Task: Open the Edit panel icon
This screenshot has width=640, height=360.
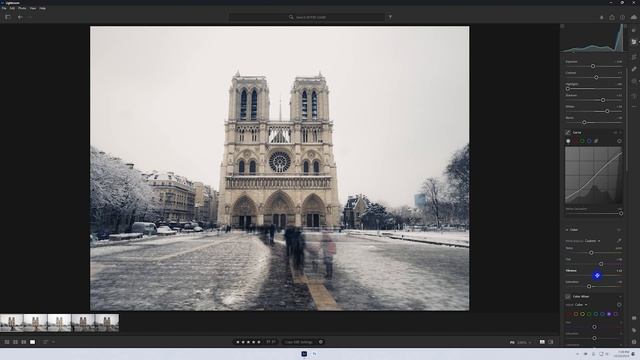Action: pyautogui.click(x=634, y=42)
